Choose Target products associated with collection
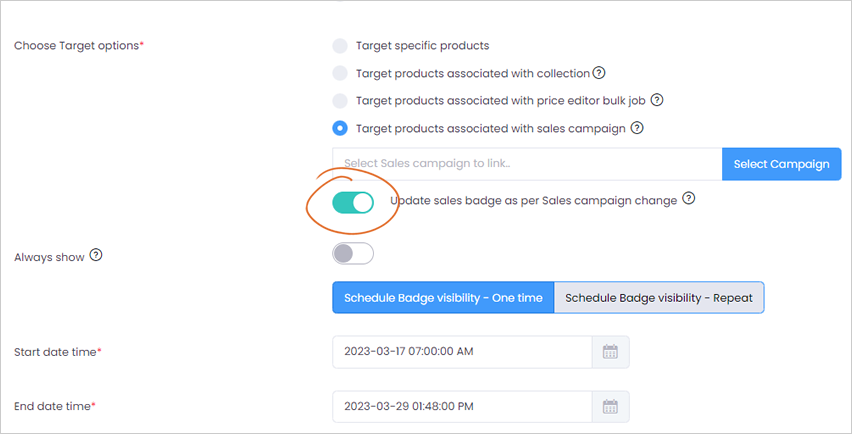The height and width of the screenshot is (434, 852). [340, 73]
